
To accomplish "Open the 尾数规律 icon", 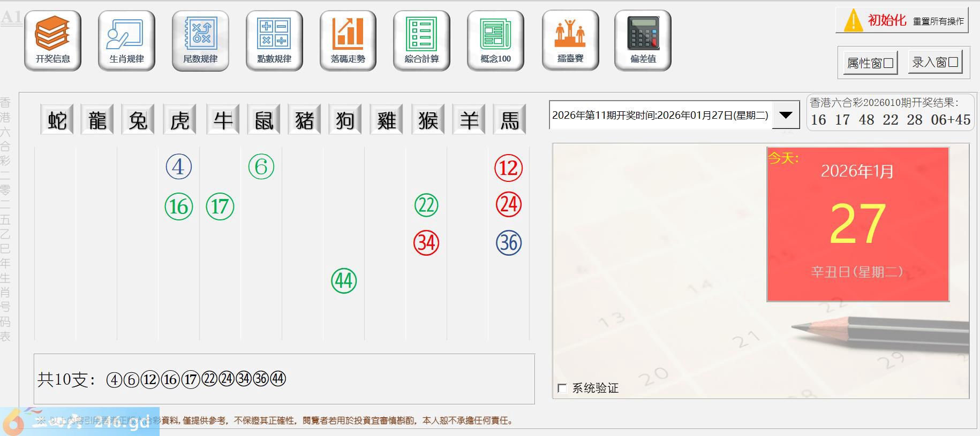I will click(200, 40).
